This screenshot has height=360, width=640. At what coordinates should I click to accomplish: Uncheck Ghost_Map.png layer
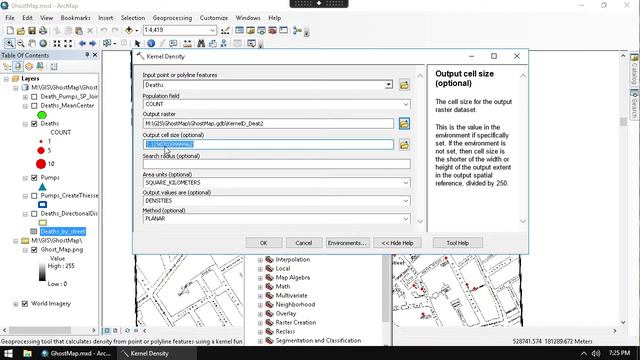[x=34, y=250]
